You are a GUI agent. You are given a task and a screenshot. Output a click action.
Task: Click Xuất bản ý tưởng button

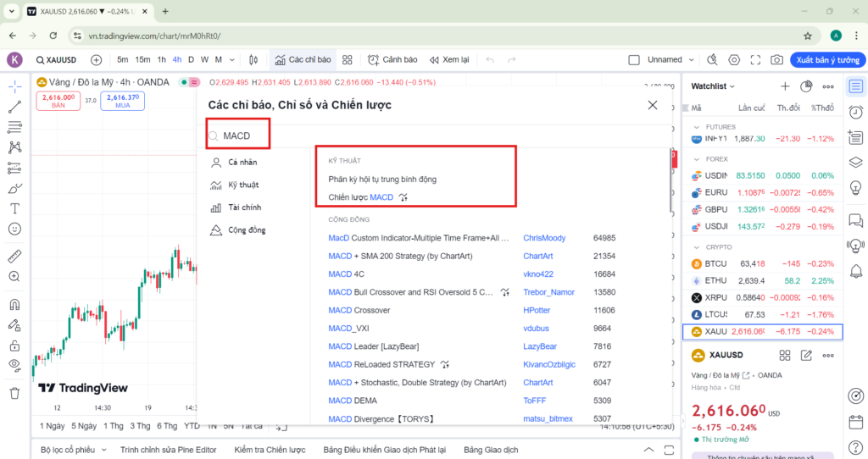coord(827,60)
